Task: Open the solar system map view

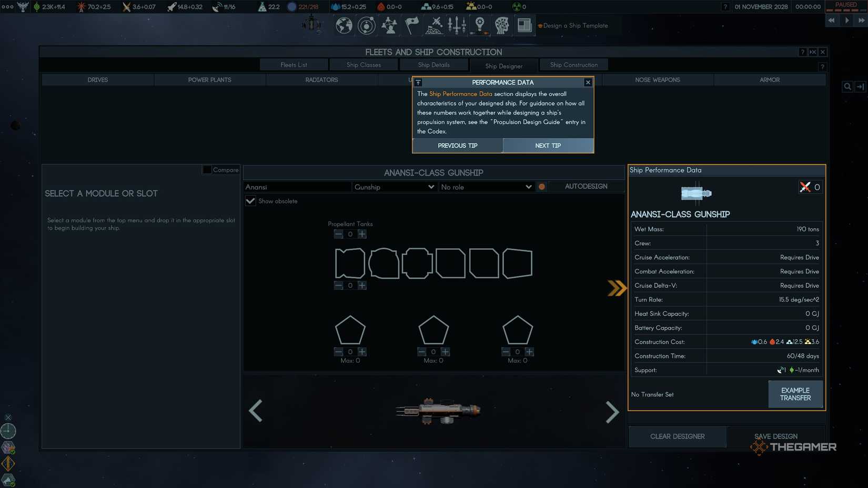Action: (366, 25)
